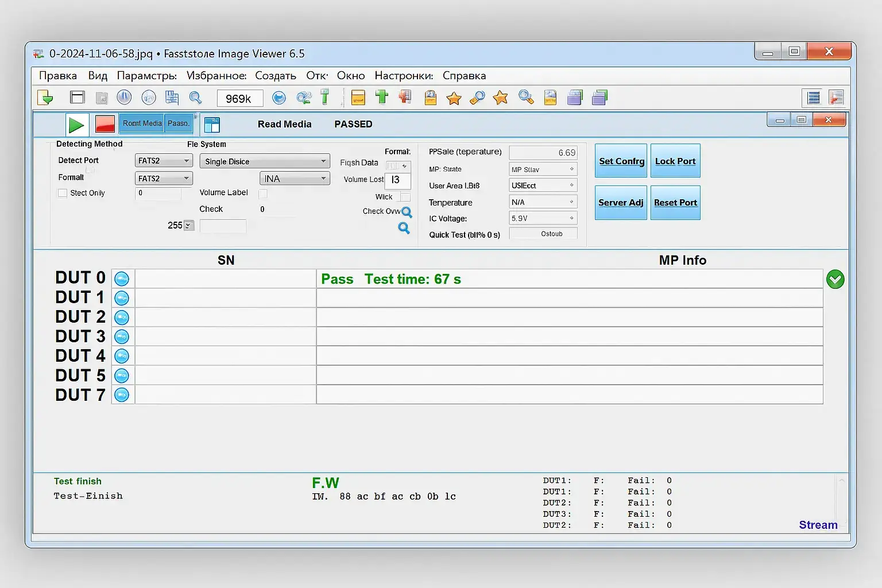Click the DUT 1 SN input field
Image resolution: width=882 pixels, height=588 pixels.
(x=225, y=298)
